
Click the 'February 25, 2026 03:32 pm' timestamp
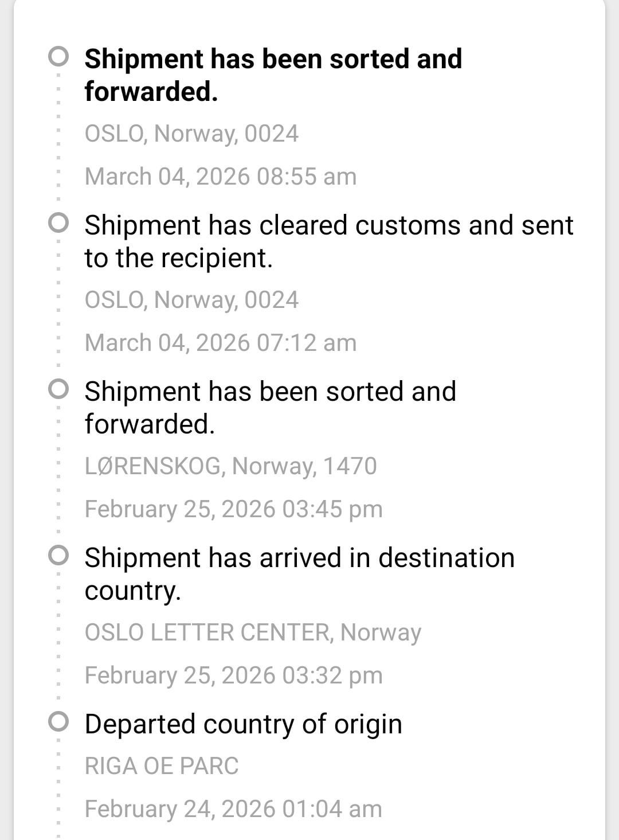pos(233,675)
